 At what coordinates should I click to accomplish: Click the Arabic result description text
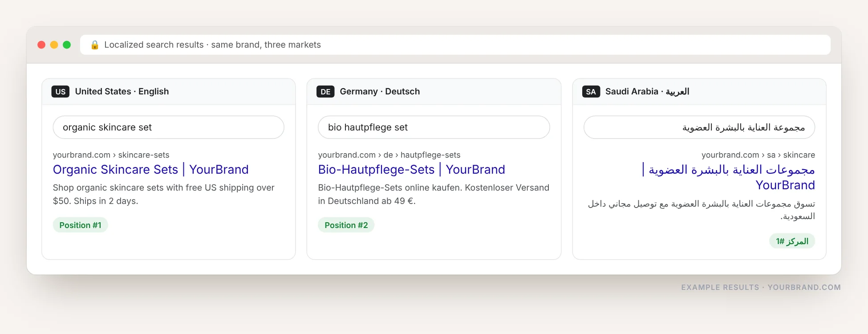(702, 210)
